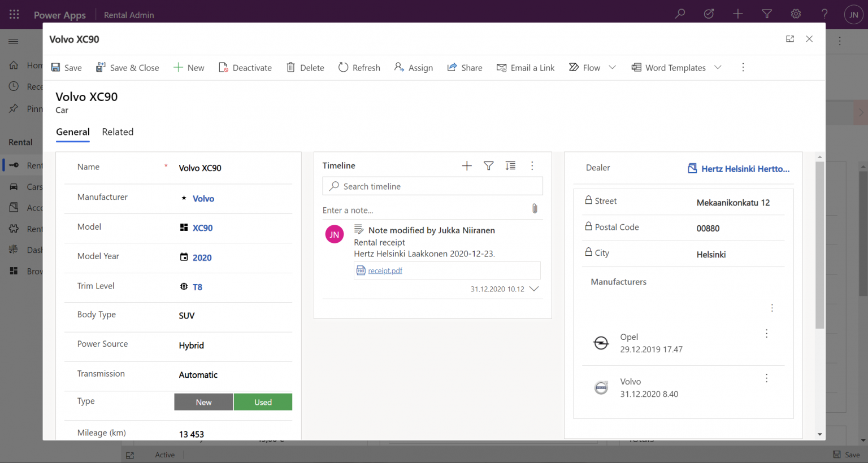Open the 2020 model year link
The image size is (868, 463).
[x=202, y=258]
